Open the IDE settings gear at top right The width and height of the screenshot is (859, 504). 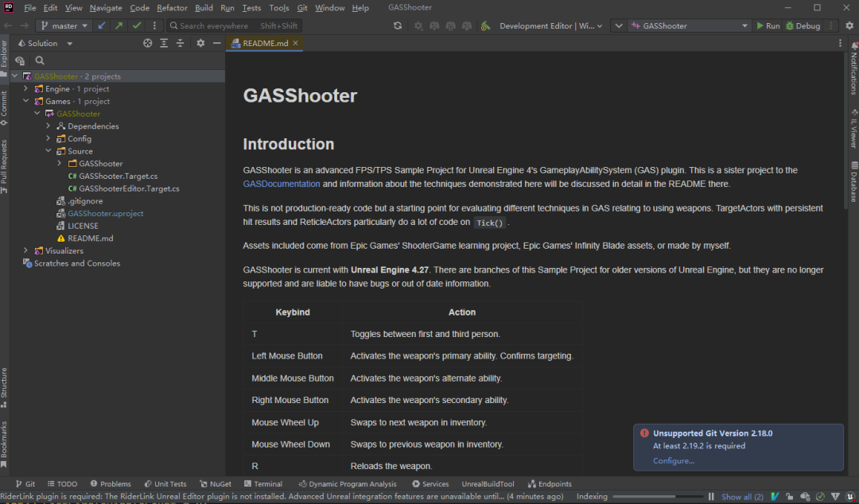[849, 25]
